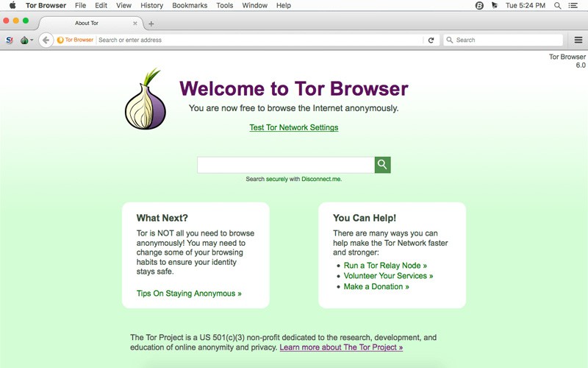Screen dimensions: 588x368
Task: Click the clock showing Tue 5:24 PM
Action: pyautogui.click(x=525, y=5)
